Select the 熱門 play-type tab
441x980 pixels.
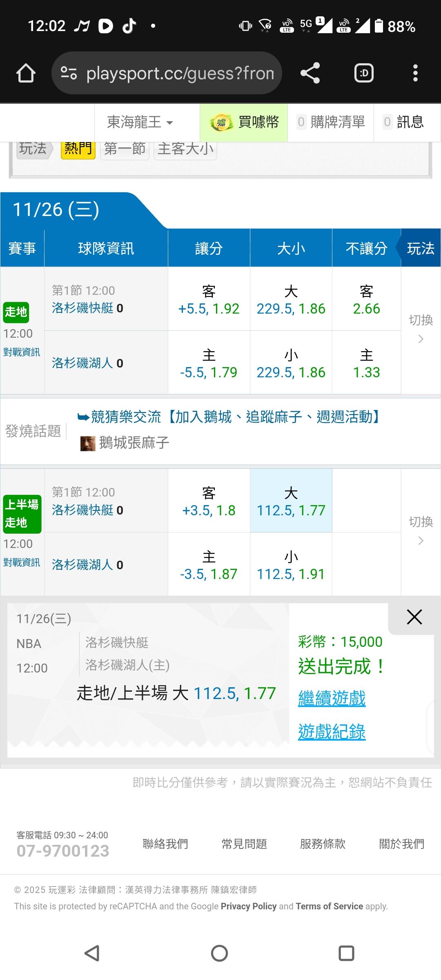(x=78, y=149)
